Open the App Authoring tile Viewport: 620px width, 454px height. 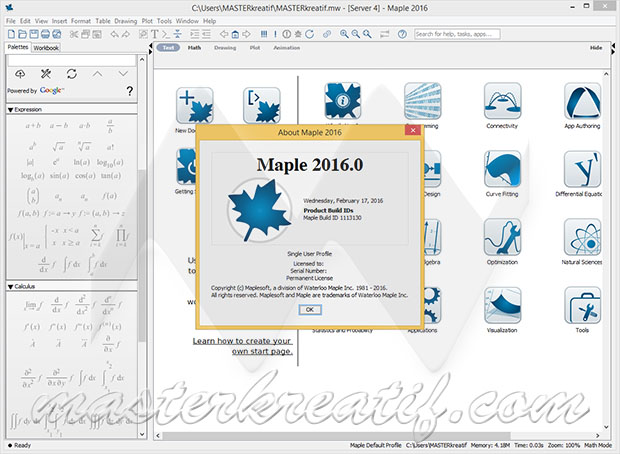pos(582,101)
